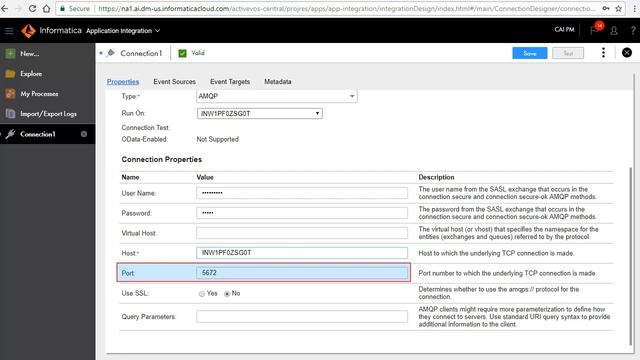Switch to the Properties tab
640x360 pixels.
coord(123,82)
